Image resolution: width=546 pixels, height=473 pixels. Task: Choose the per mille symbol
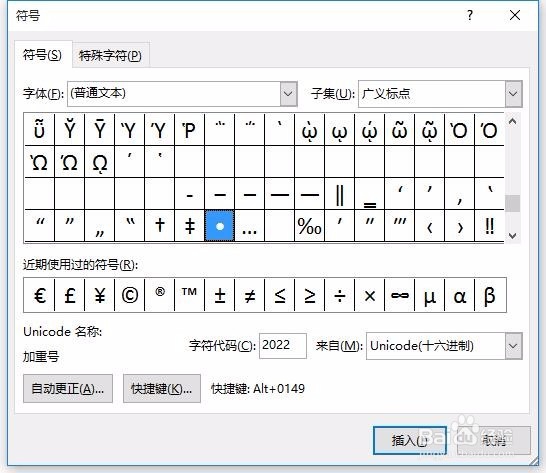(309, 226)
